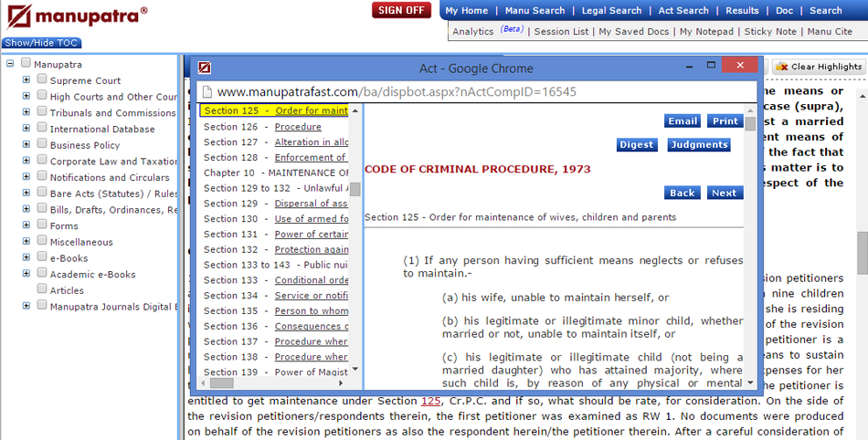The width and height of the screenshot is (868, 440).
Task: Open My Saved Docs link
Action: tap(634, 32)
